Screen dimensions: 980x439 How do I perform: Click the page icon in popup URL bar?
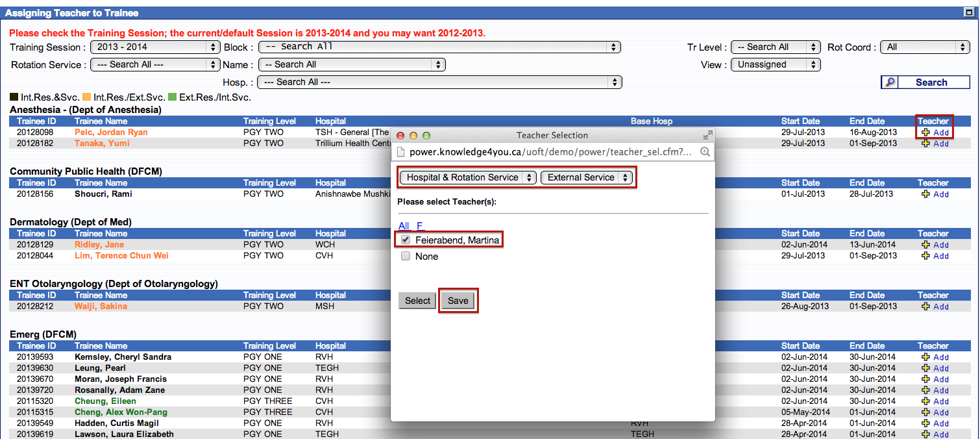[x=400, y=151]
